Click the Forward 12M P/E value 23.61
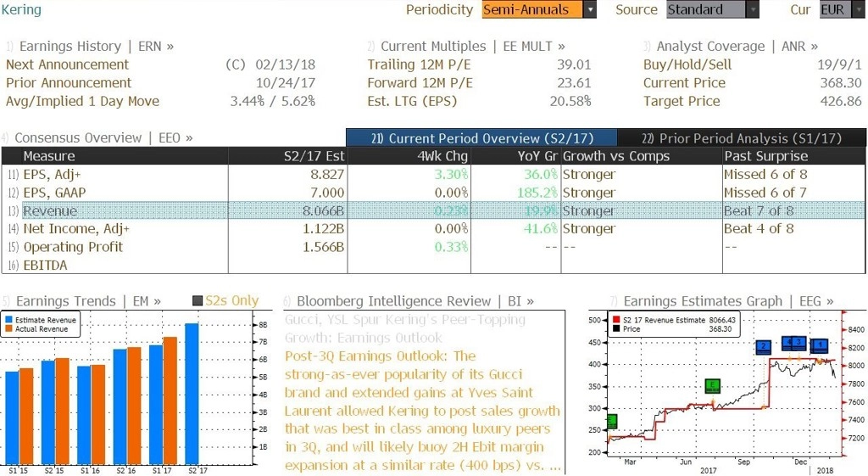868x476 pixels. point(574,82)
